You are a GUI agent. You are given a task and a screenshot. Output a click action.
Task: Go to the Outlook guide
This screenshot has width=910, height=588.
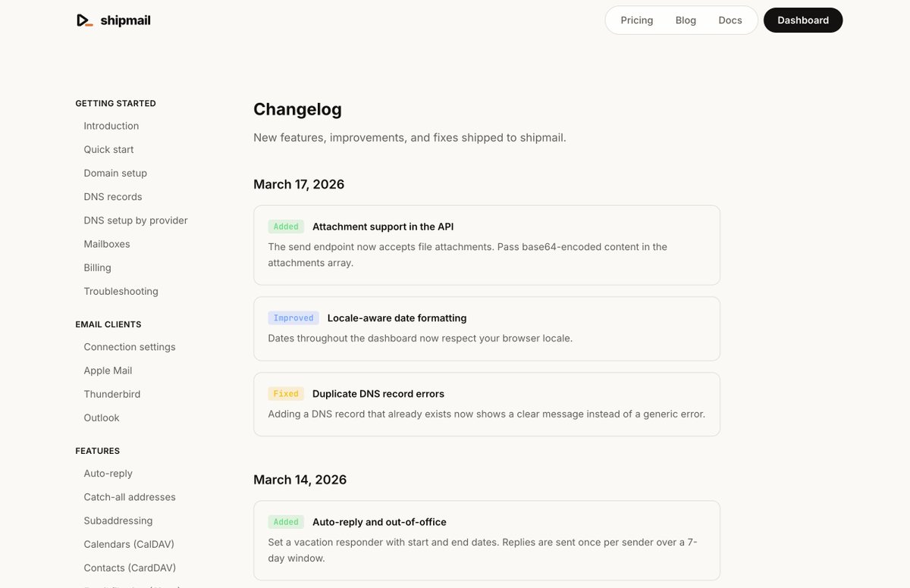coord(102,418)
